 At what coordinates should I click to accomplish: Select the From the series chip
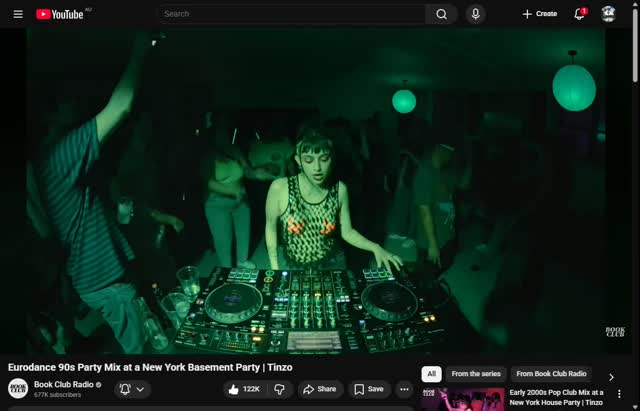(476, 374)
